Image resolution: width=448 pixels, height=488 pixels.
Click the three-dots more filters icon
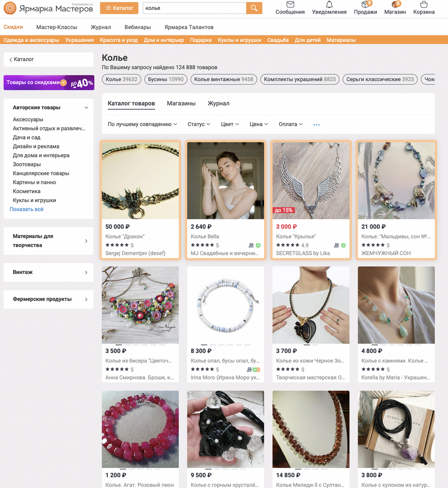[316, 124]
